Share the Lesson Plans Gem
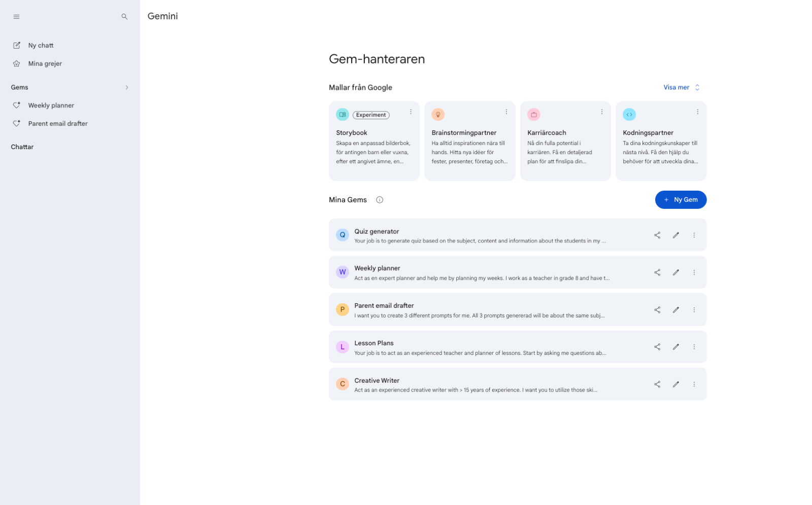 click(657, 347)
